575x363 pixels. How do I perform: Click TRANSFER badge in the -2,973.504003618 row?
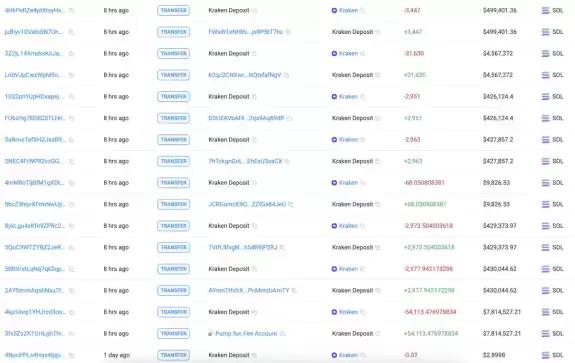point(173,226)
